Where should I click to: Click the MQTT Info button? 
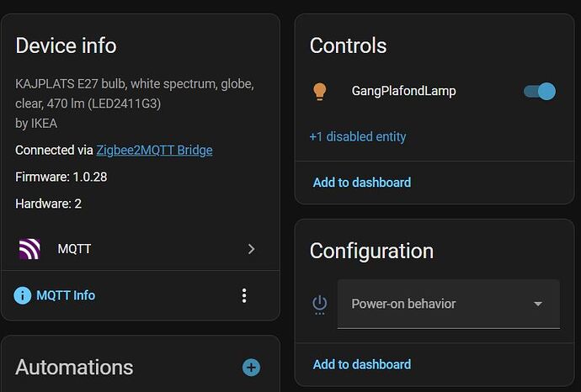point(65,295)
